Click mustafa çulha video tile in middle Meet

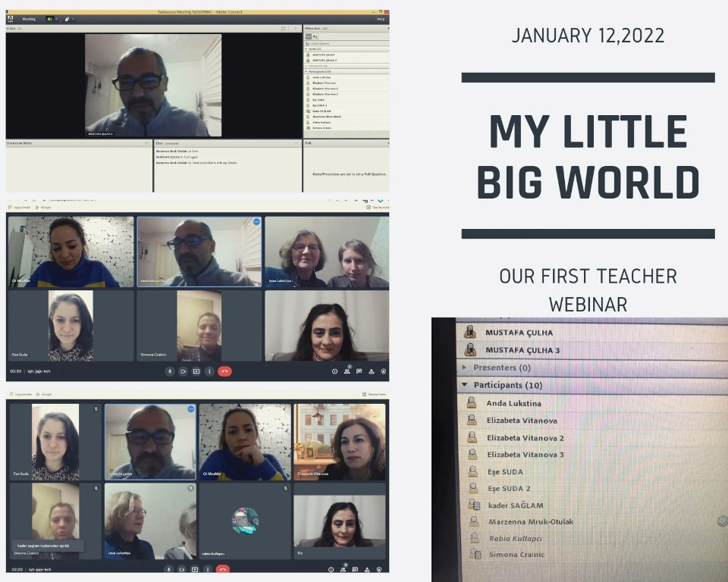(199, 252)
